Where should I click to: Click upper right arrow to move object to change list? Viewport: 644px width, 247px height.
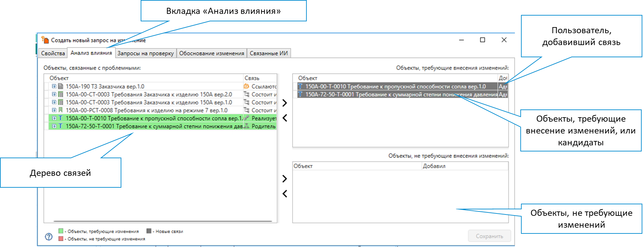(285, 103)
